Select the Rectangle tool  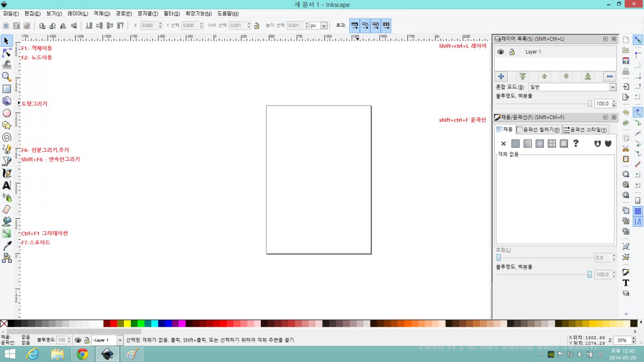pyautogui.click(x=7, y=89)
